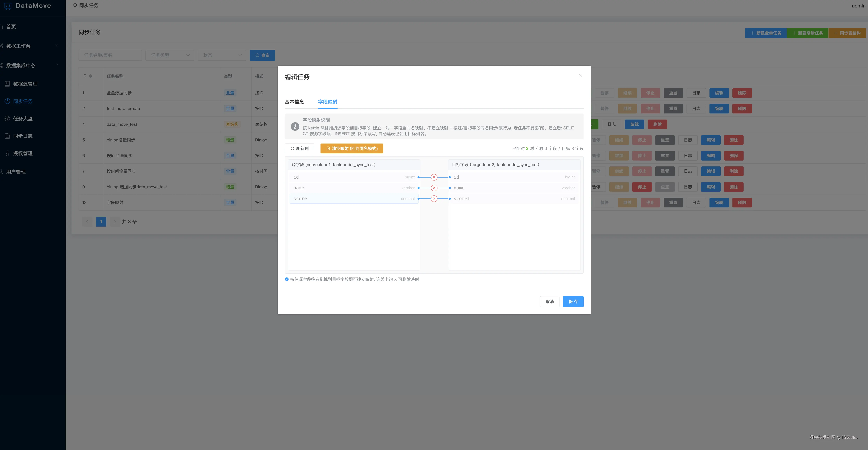The image size is (868, 450).
Task: Remove the name field mapping link
Action: click(x=434, y=188)
